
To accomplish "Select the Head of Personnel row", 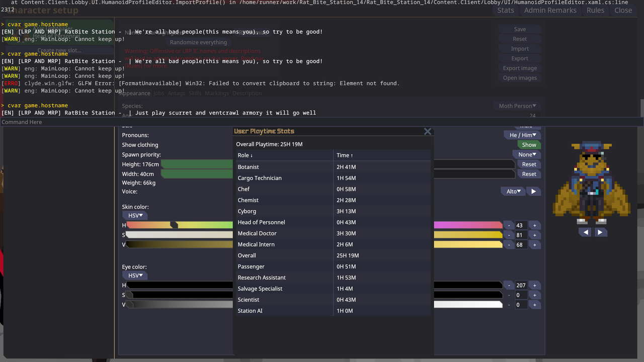I will click(334, 222).
